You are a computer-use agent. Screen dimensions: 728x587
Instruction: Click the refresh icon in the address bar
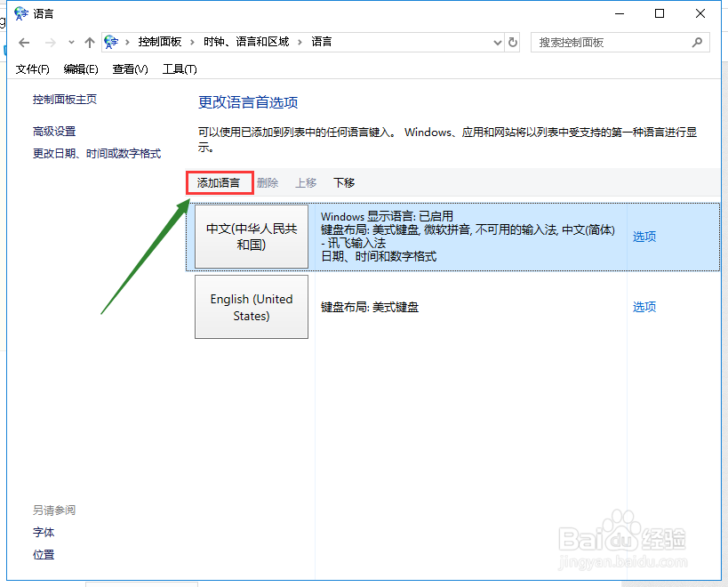514,42
